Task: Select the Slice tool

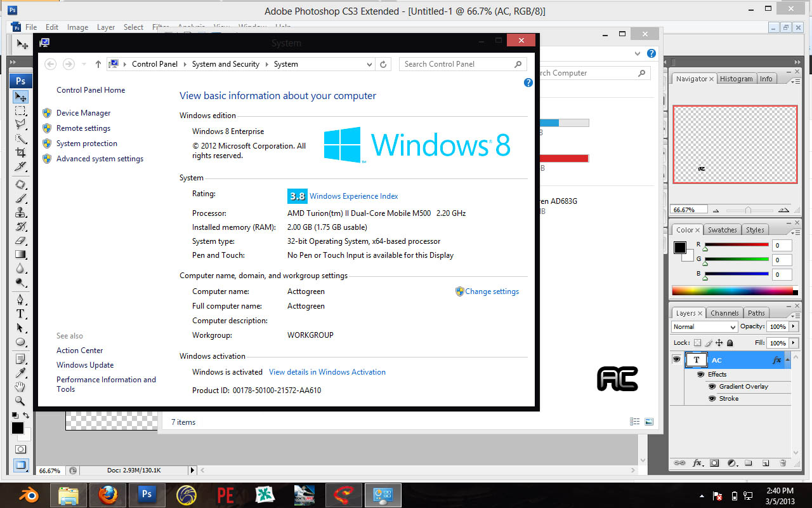Action: tap(20, 166)
